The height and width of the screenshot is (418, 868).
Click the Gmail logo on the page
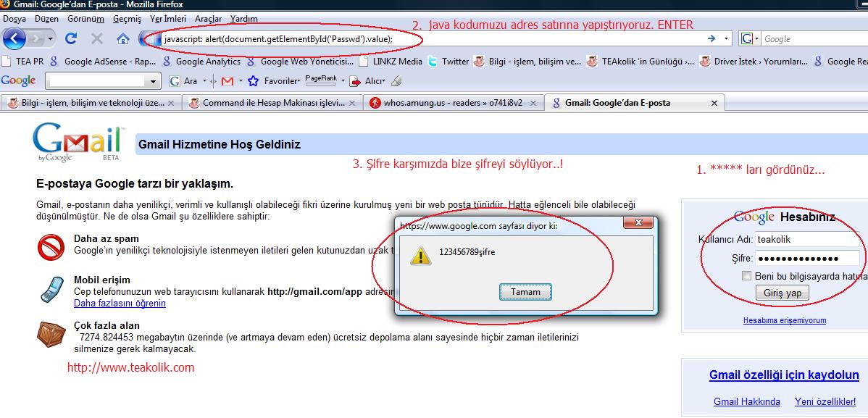pyautogui.click(x=78, y=142)
